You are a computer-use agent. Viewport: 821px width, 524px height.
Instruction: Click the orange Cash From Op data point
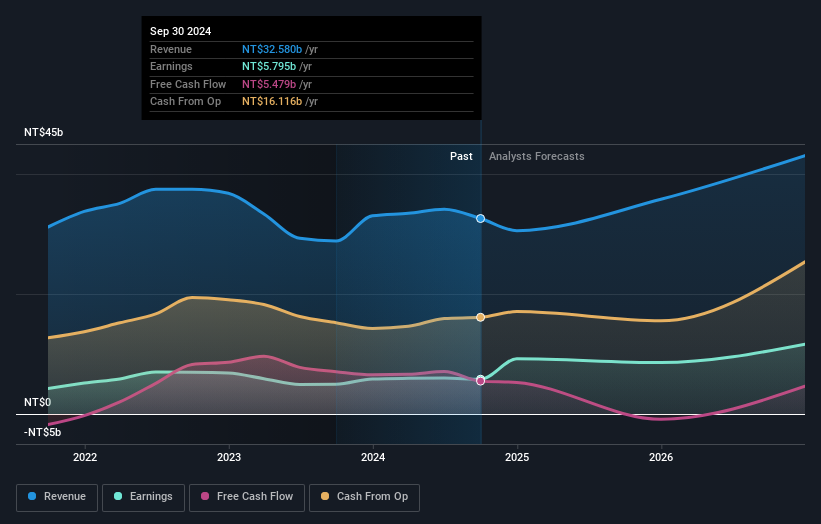480,317
